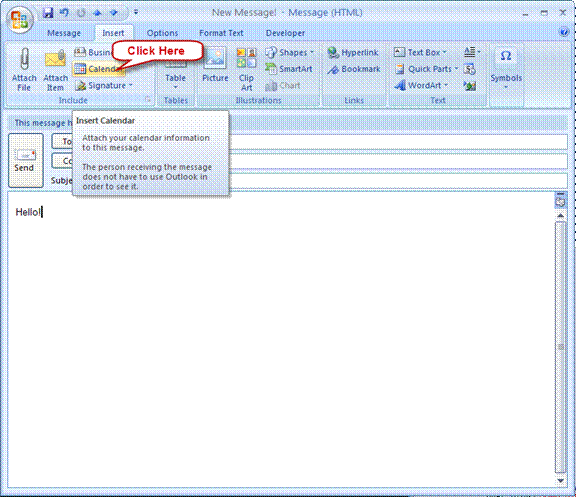
Task: Insert a Bookmark
Action: click(x=354, y=69)
